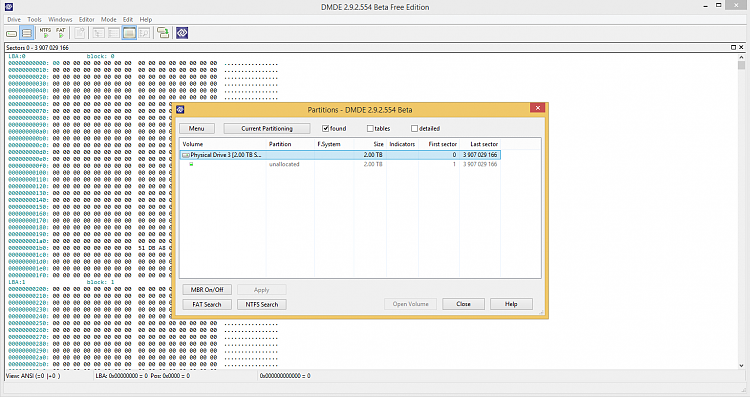Click the Size column header
The height and width of the screenshot is (397, 750).
370,144
